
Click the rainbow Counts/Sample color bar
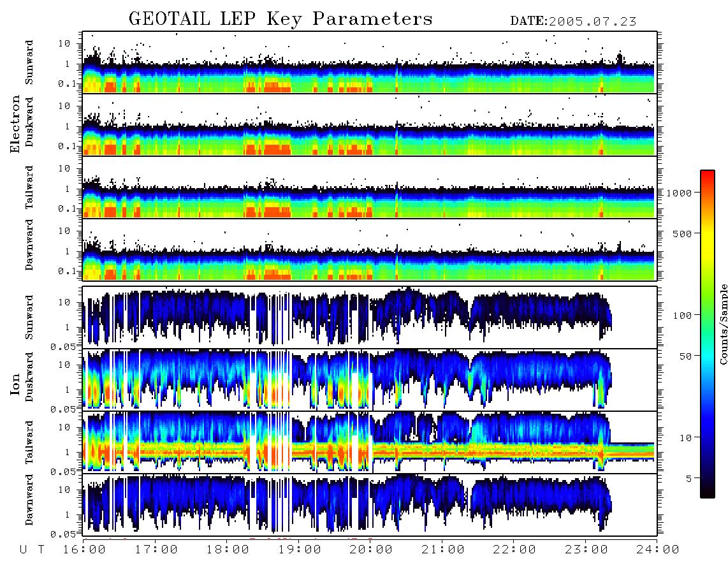click(x=707, y=334)
